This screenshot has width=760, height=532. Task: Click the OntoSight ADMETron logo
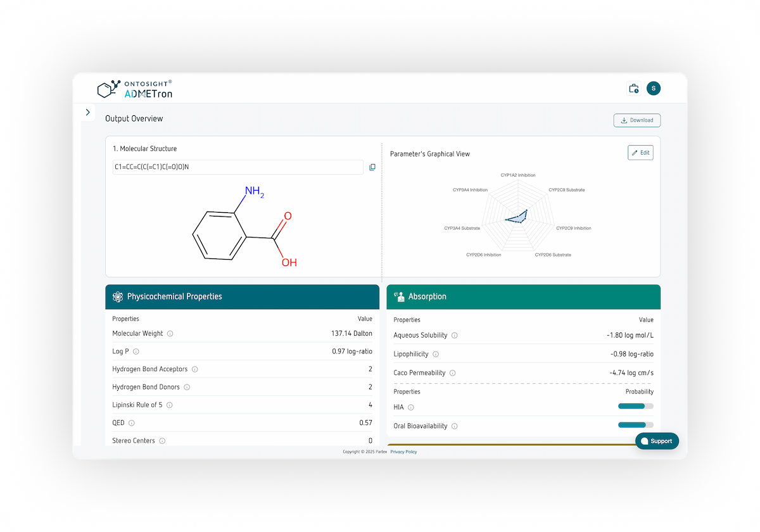pyautogui.click(x=134, y=89)
